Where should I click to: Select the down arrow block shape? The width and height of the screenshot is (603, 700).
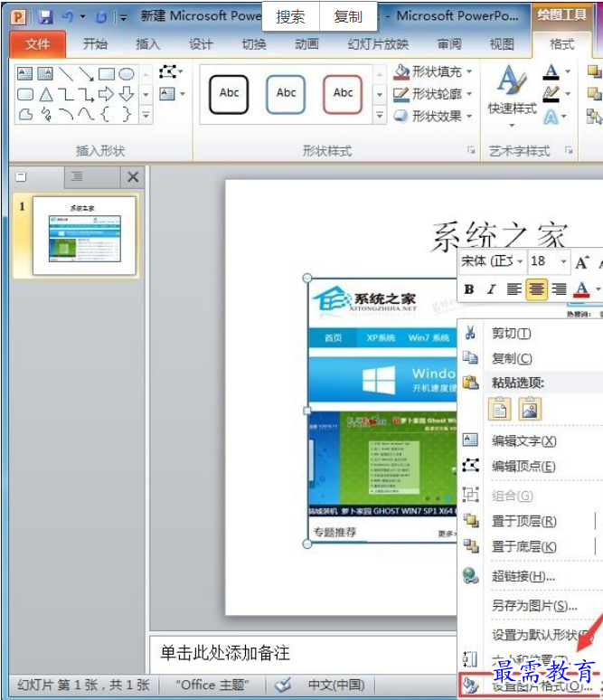[127, 94]
